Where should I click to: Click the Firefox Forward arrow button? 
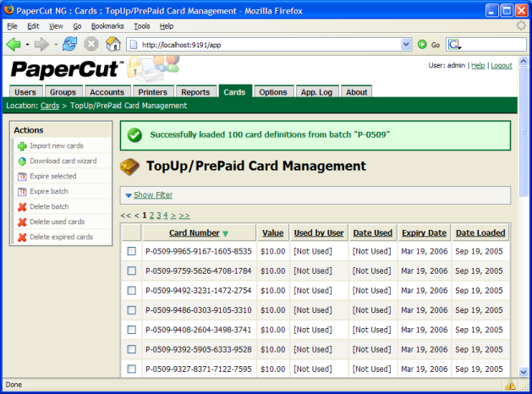[x=41, y=45]
